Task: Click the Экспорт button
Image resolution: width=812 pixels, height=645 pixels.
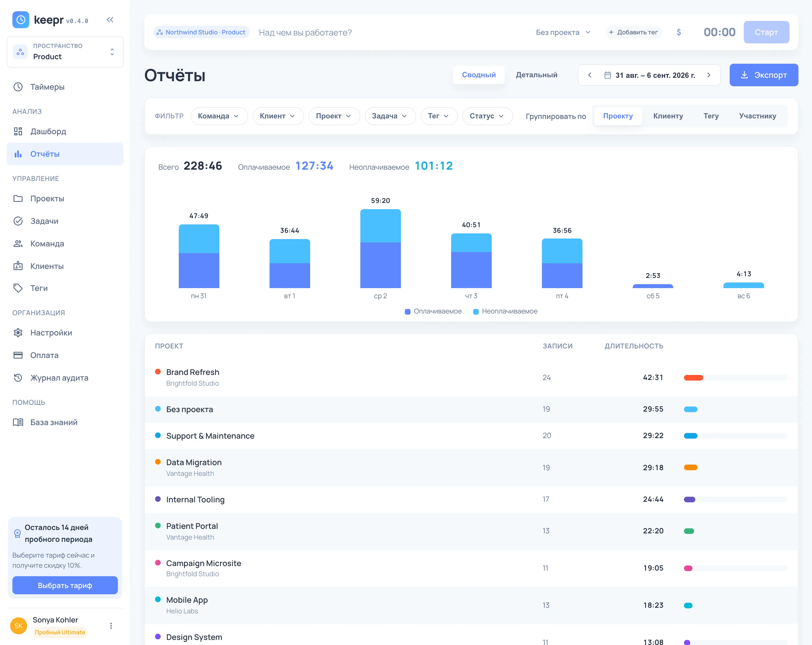Action: (764, 75)
